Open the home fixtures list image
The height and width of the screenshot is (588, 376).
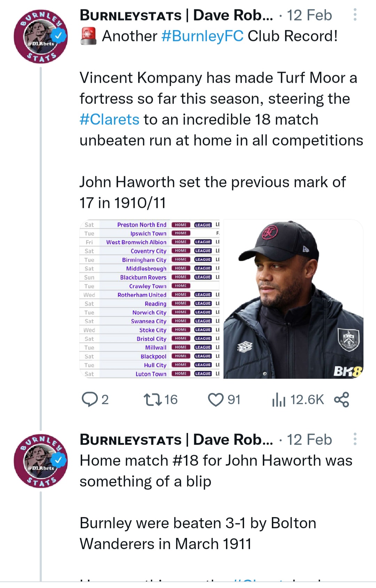tap(151, 299)
